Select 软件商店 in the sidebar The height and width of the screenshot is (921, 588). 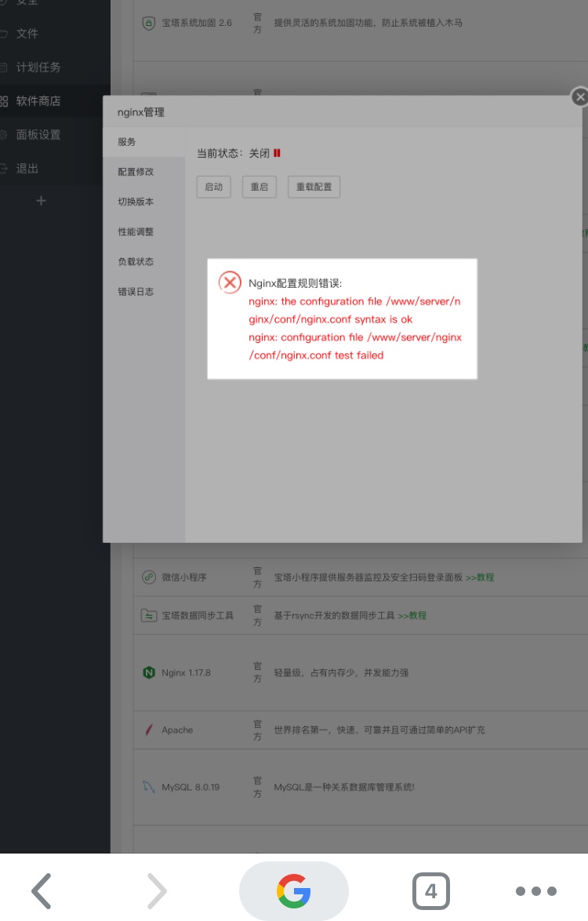pos(38,101)
